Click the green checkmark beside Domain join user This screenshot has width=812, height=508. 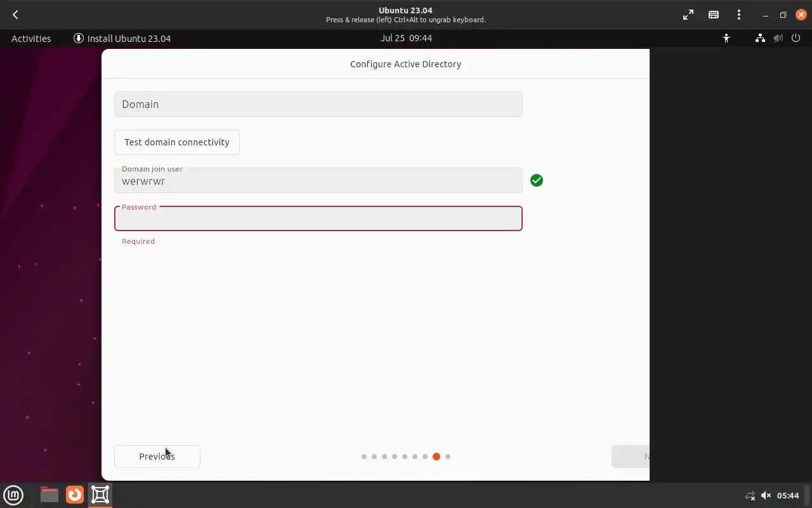(x=537, y=180)
